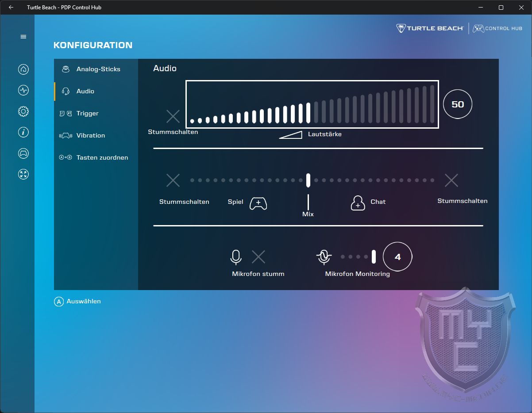Switch to the Trigger settings tab
This screenshot has height=413, width=532.
click(x=87, y=113)
